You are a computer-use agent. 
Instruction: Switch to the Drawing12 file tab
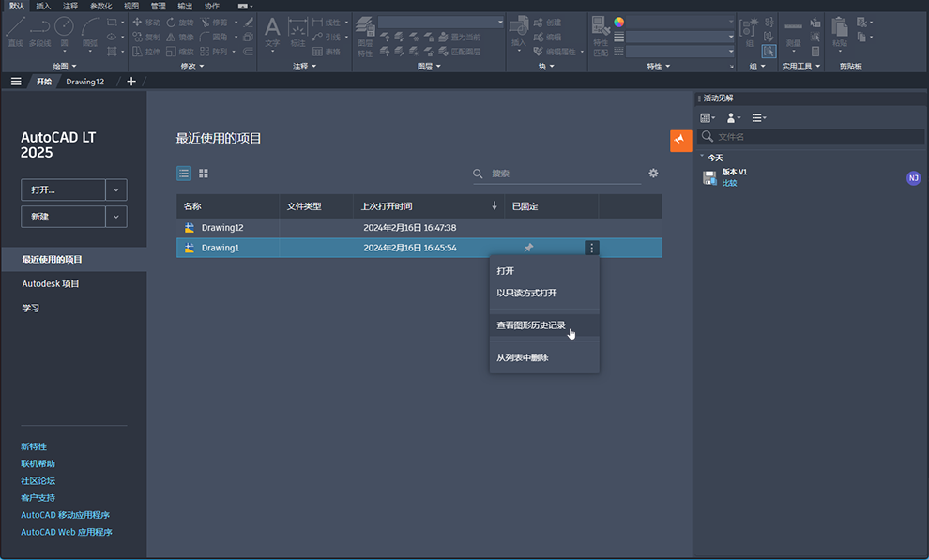pos(84,82)
